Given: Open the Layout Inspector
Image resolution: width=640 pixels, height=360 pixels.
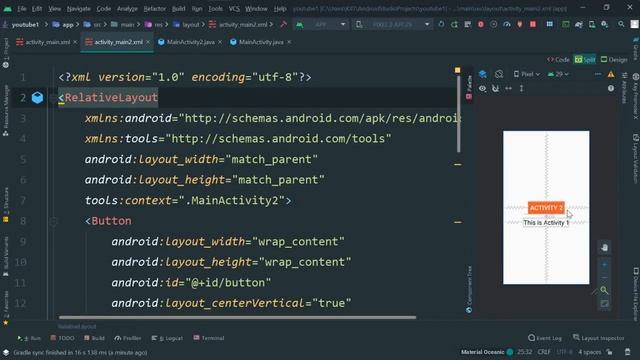Looking at the screenshot, I should point(598,338).
